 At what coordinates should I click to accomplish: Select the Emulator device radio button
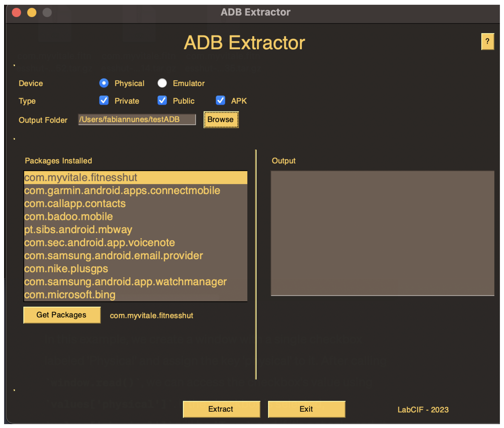(162, 83)
